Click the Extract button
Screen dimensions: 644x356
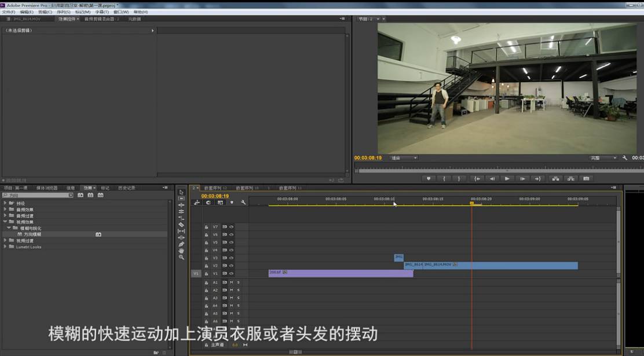tap(571, 179)
